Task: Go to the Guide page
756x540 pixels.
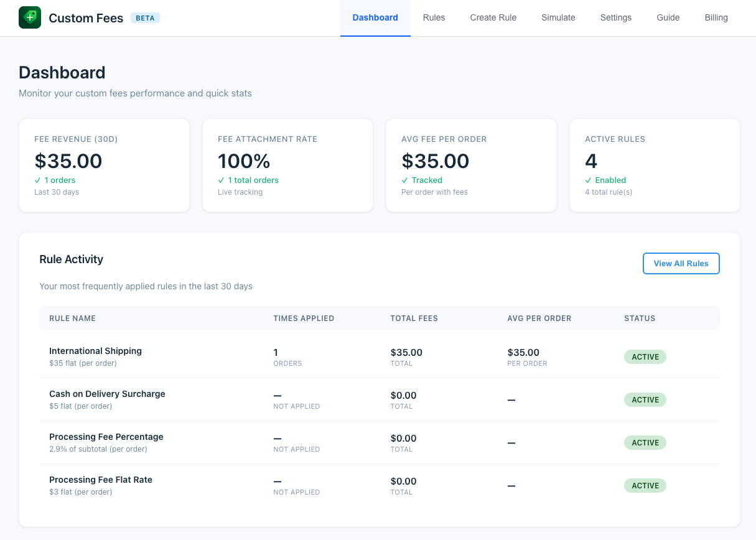Action: point(668,18)
